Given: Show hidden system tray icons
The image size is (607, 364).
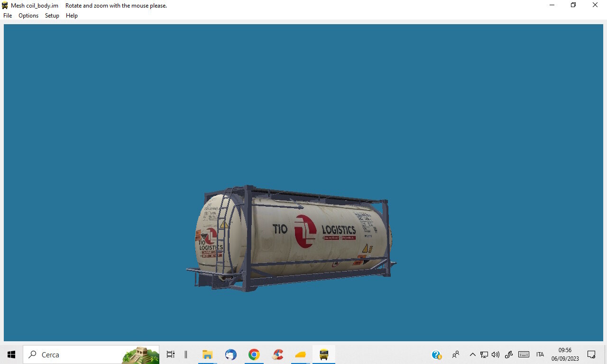Looking at the screenshot, I should pos(472,355).
